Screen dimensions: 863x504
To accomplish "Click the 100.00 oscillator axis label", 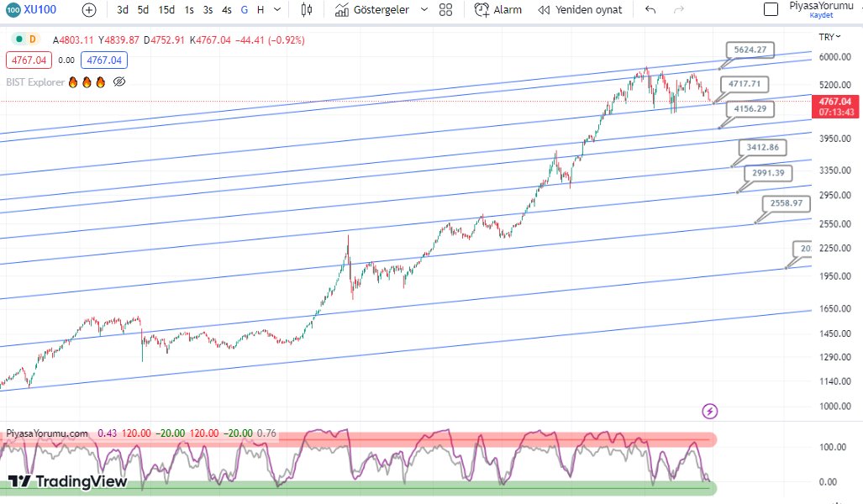I will (x=833, y=447).
